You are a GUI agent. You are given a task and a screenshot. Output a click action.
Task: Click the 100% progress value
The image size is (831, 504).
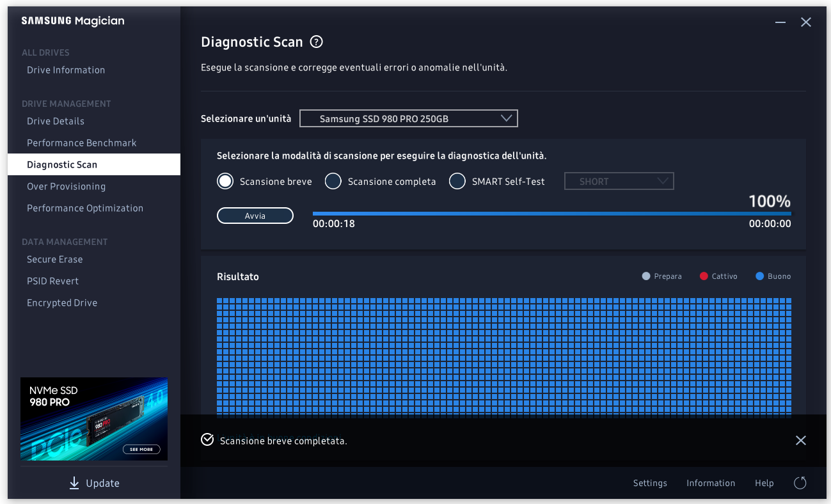coord(770,201)
